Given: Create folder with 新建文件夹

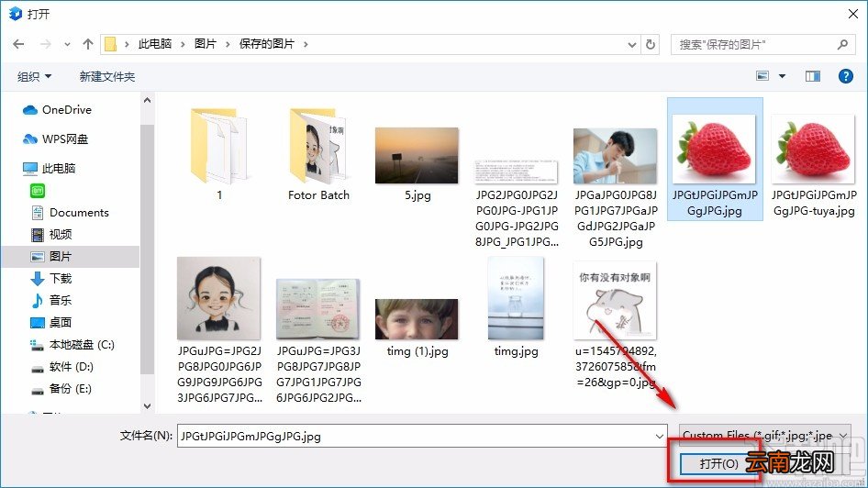Looking at the screenshot, I should [x=106, y=76].
